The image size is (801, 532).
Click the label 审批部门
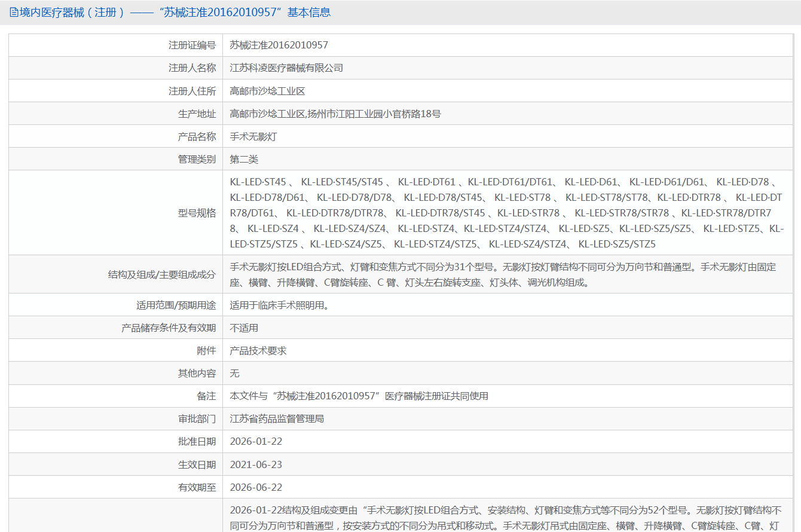pos(197,418)
